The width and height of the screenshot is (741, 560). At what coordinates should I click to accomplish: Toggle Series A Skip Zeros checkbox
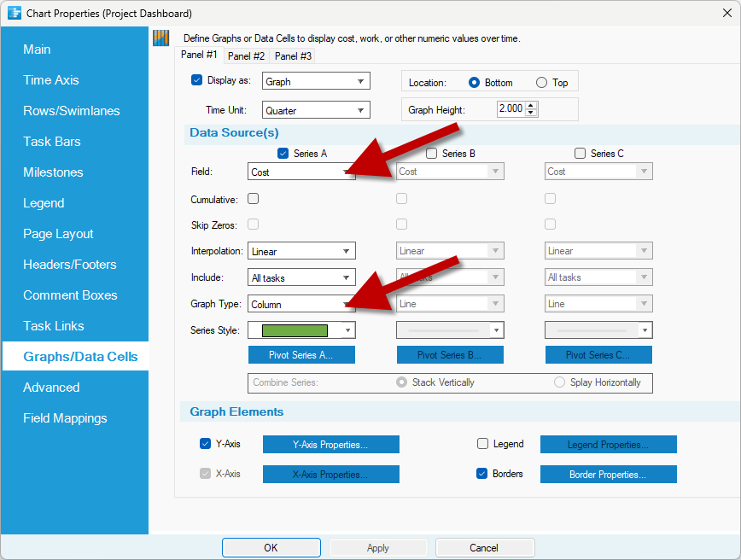(254, 224)
